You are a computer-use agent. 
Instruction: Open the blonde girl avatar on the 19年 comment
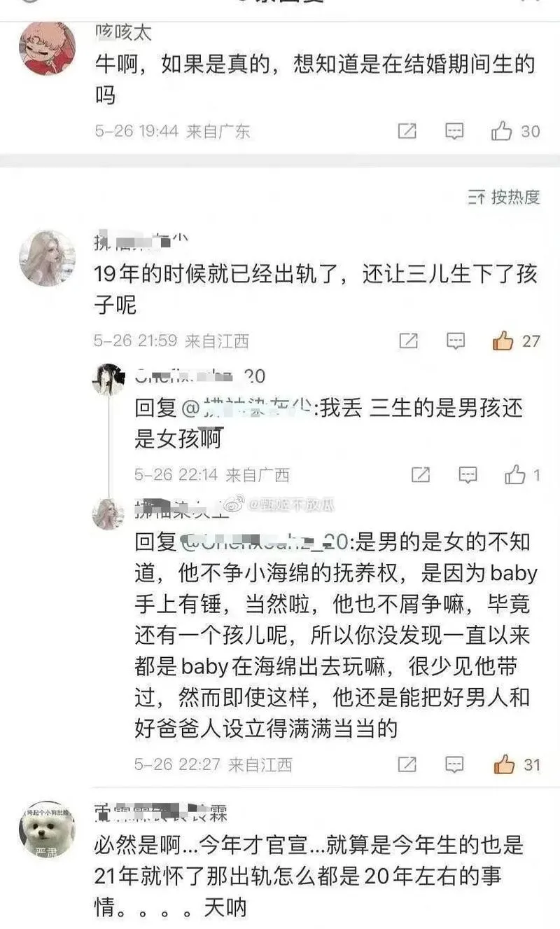click(47, 258)
